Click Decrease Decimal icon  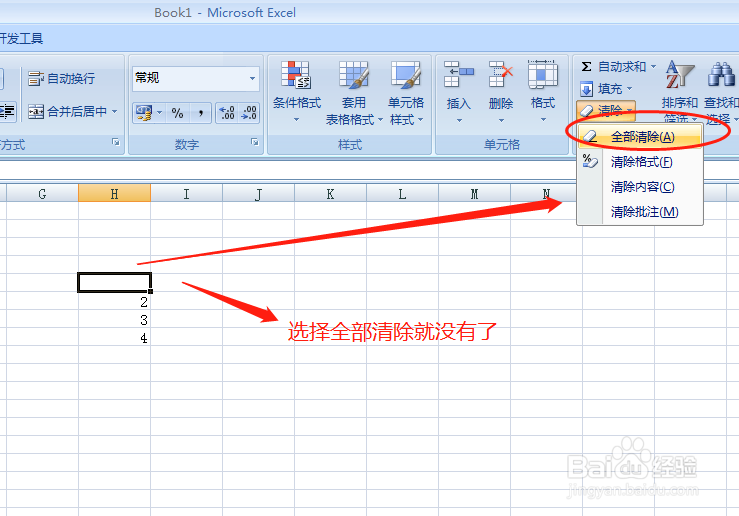pyautogui.click(x=248, y=113)
